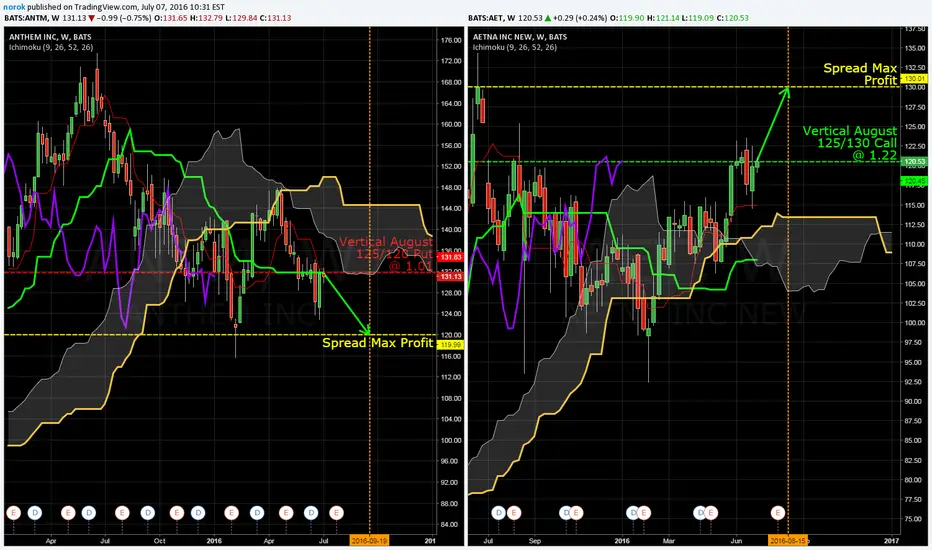Click the Anthem high value H:132.79
The width and height of the screenshot is (932, 550).
tap(206, 18)
